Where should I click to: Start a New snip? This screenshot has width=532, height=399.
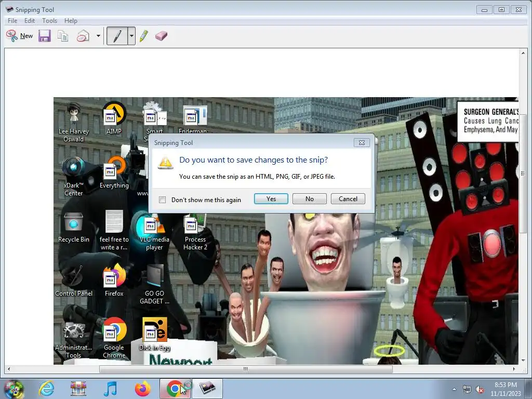tap(19, 36)
